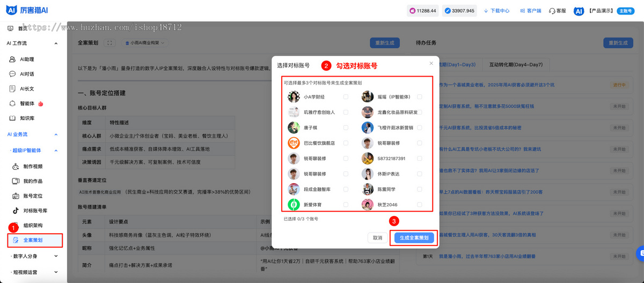Screen dimensions: 644x283
Task: Click the blue 33907.945 balance pill
Action: coord(460,11)
